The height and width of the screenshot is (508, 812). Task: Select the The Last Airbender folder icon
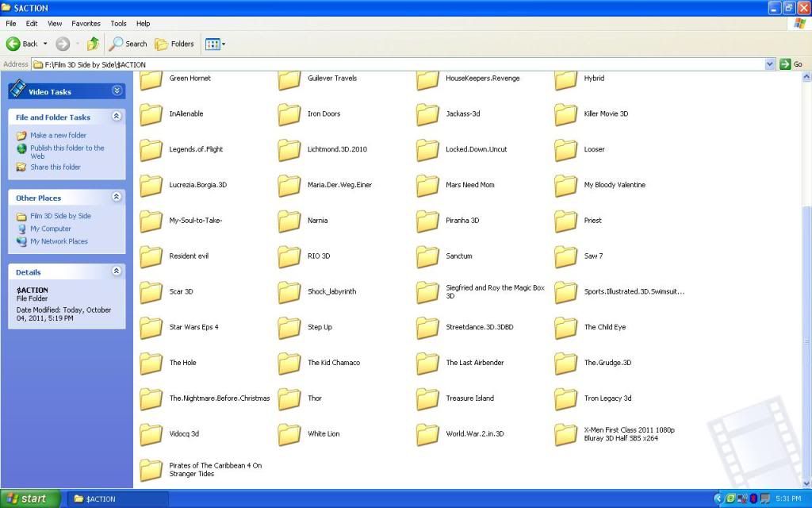427,364
